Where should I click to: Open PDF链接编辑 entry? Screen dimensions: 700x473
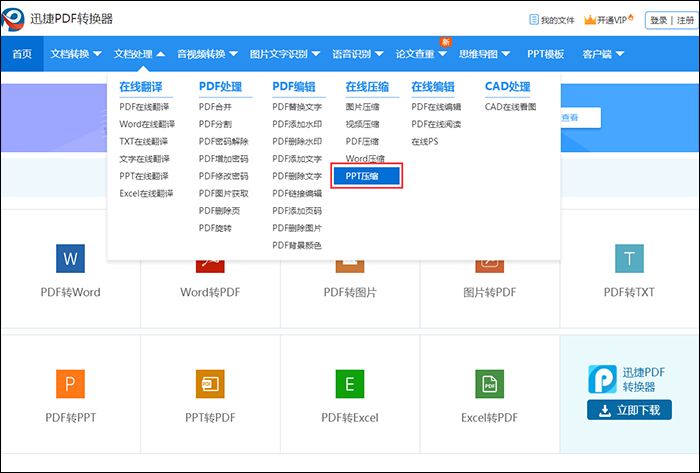[x=297, y=193]
